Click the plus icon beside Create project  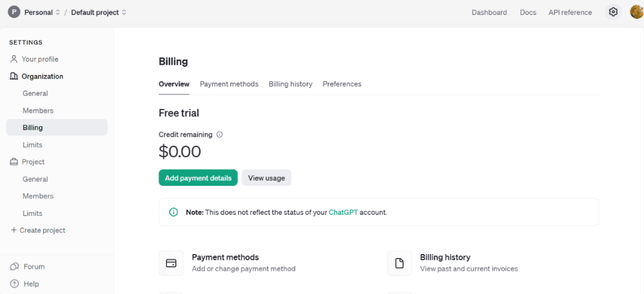[13, 230]
